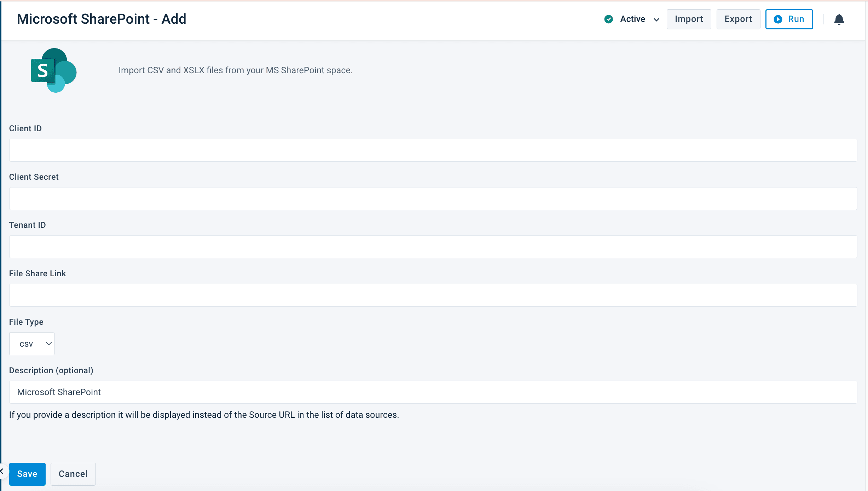
Task: Click the green Active checkmark icon
Action: (608, 19)
